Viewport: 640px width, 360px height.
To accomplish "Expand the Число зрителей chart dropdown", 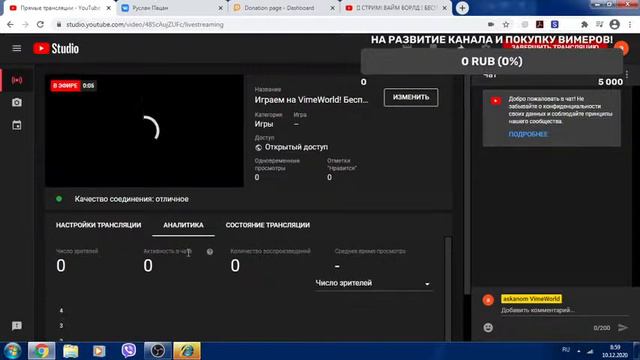I will coord(373,283).
